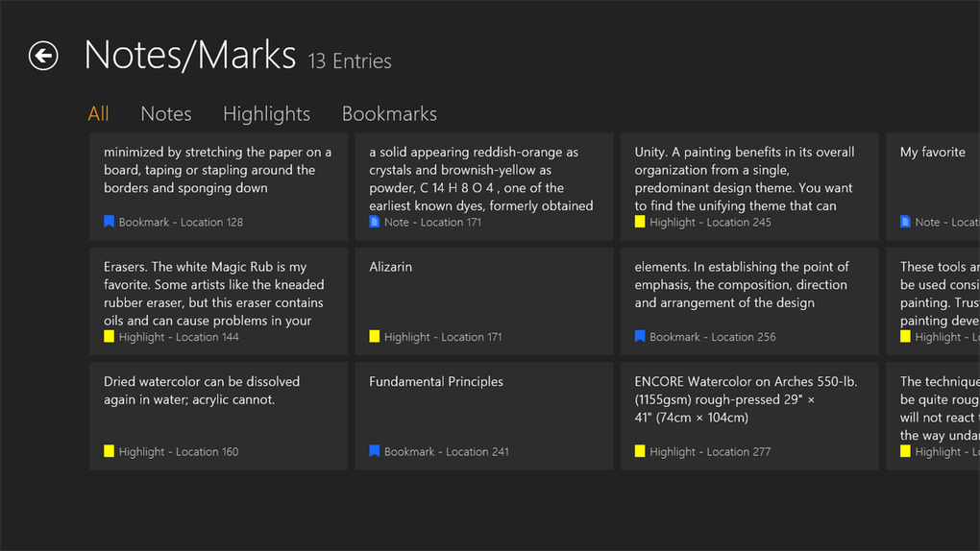Switch to the All tab

(98, 113)
